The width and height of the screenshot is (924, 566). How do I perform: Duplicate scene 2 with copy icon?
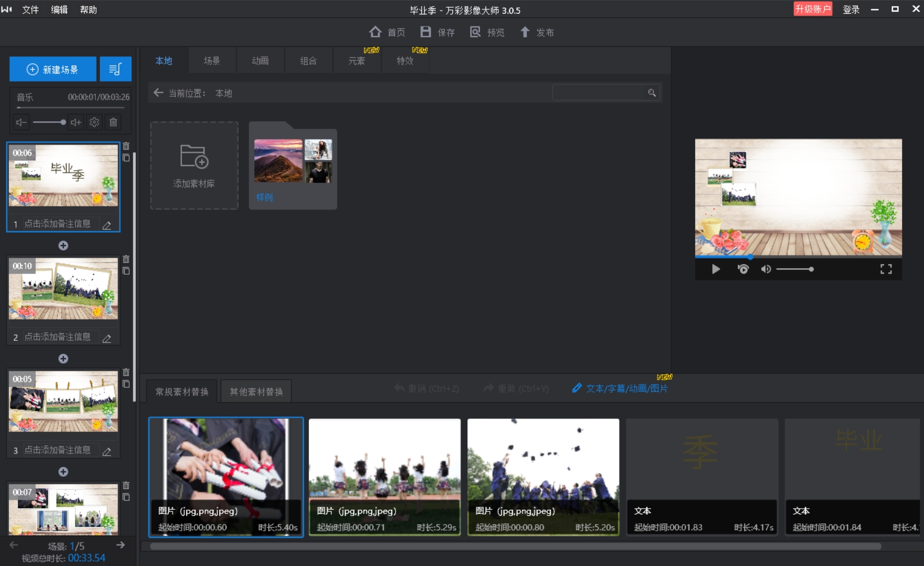pos(126,271)
